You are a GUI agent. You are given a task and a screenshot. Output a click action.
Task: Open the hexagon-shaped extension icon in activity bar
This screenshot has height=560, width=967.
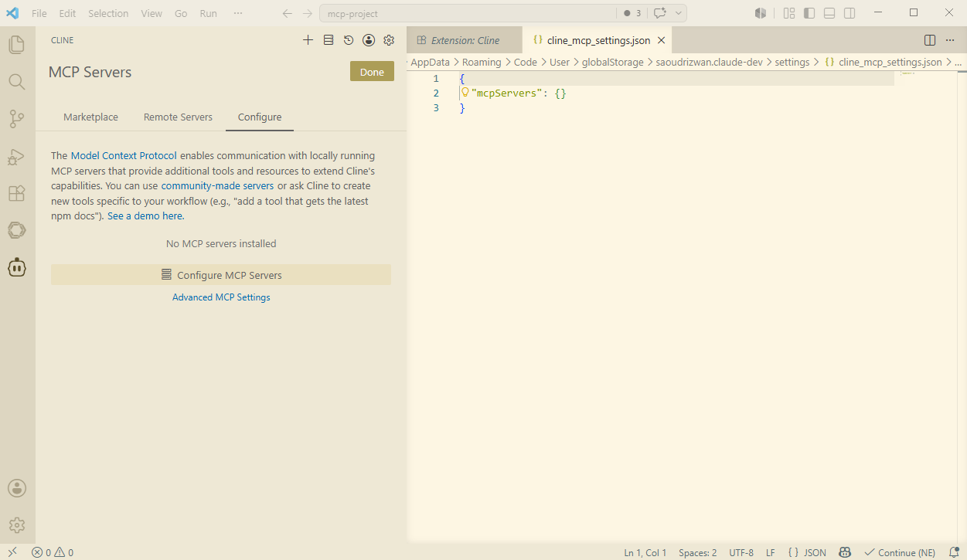click(x=17, y=230)
